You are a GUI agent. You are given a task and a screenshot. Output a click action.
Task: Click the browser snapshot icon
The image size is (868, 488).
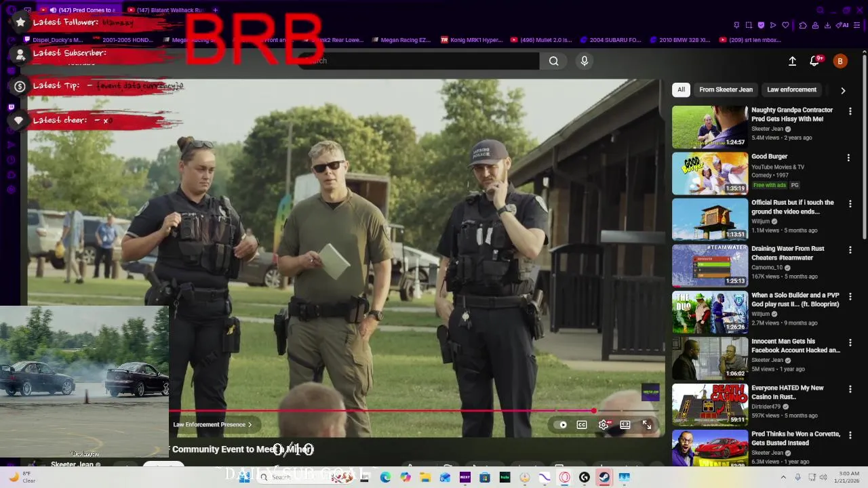point(749,25)
